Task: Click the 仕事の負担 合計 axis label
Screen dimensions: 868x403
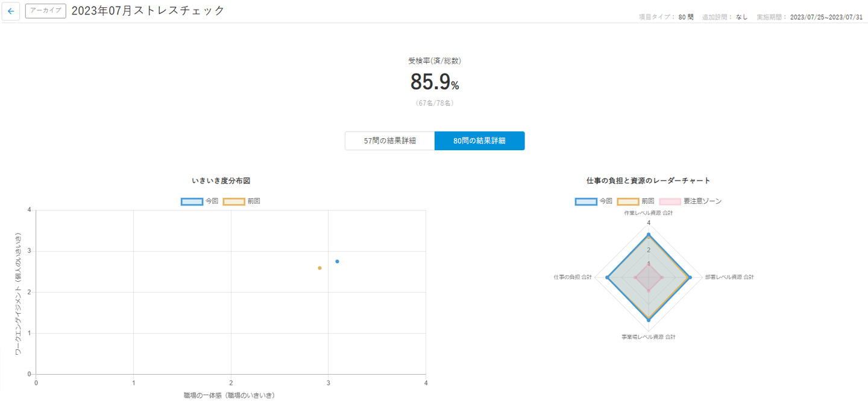Action: coord(573,277)
